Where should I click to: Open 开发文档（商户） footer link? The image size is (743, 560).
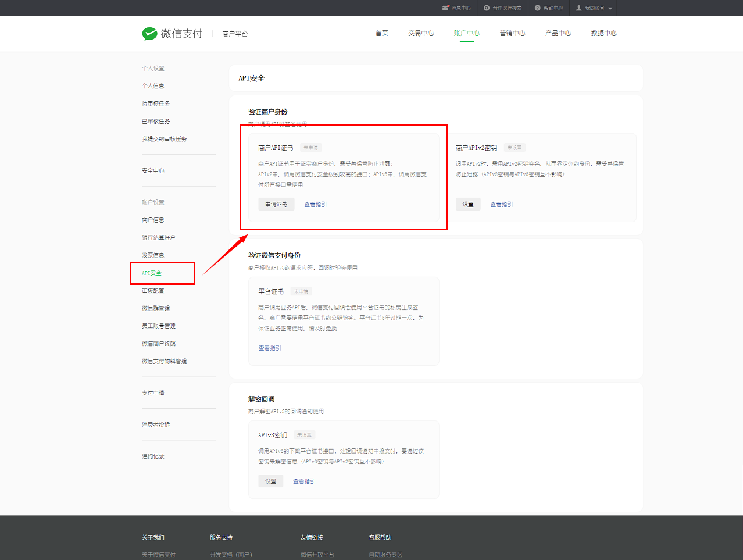[x=231, y=555]
